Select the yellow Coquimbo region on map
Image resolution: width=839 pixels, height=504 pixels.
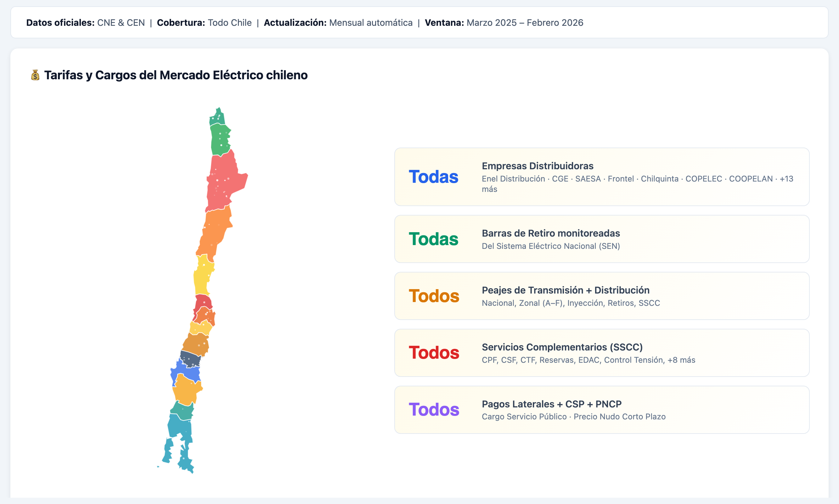pyautogui.click(x=202, y=275)
